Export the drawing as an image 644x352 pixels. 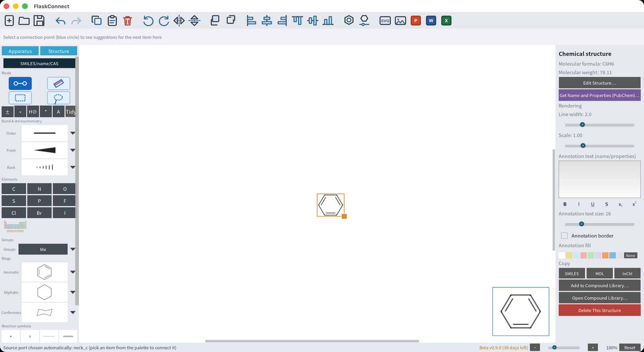(x=400, y=21)
